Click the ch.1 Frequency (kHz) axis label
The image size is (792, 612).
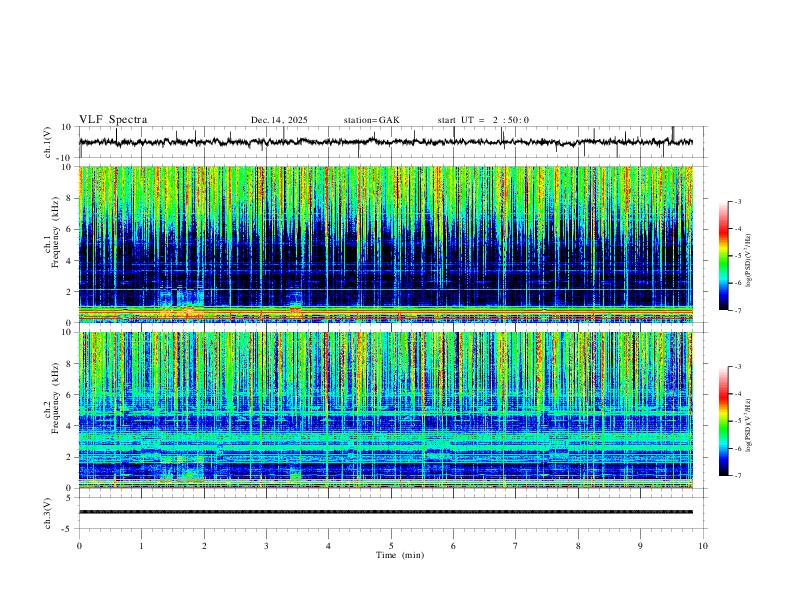click(52, 232)
